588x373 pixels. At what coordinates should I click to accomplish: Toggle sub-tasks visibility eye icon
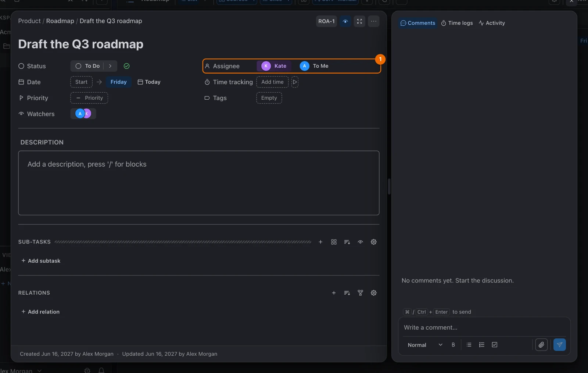(361, 242)
